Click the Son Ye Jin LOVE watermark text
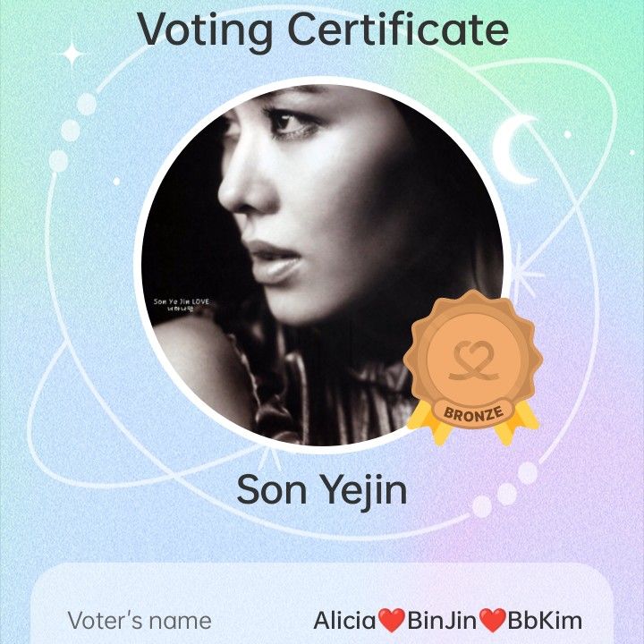Viewport: 644px width, 644px height. pos(181,304)
